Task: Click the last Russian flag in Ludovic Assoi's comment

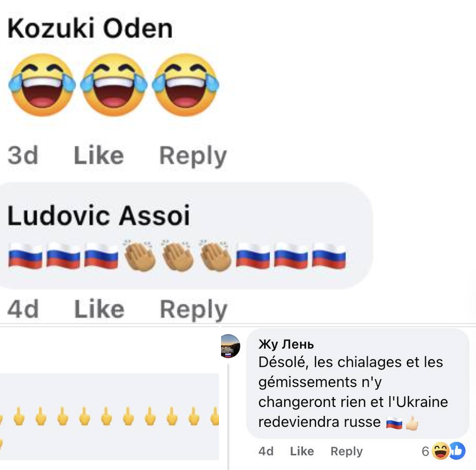Action: tap(329, 256)
